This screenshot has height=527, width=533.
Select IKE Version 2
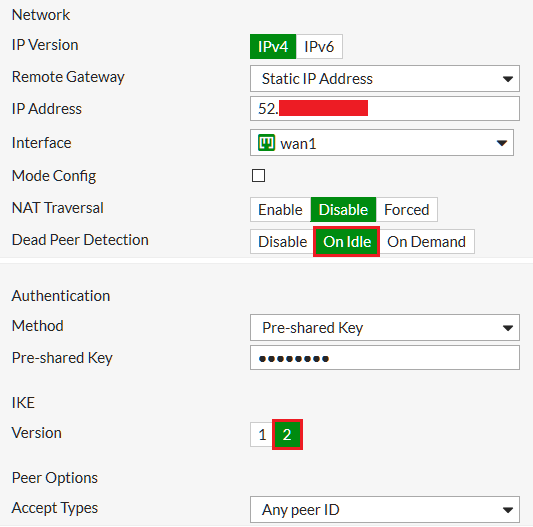pyautogui.click(x=287, y=435)
